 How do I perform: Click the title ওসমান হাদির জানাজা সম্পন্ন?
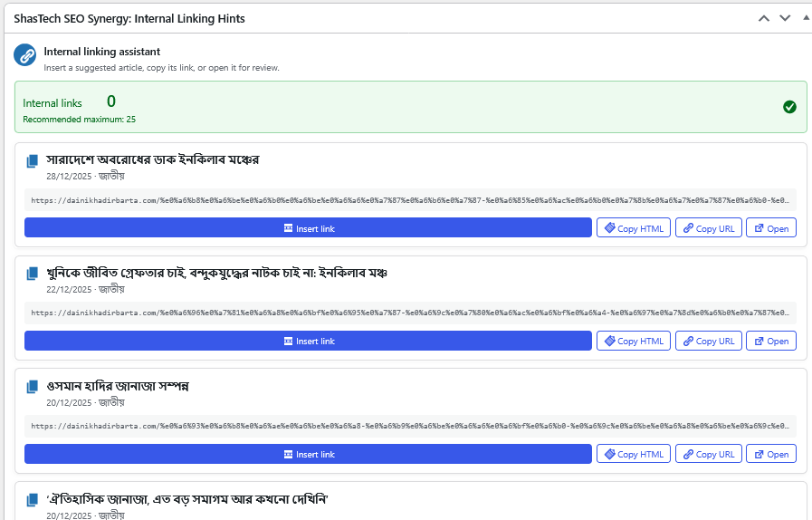(x=118, y=386)
